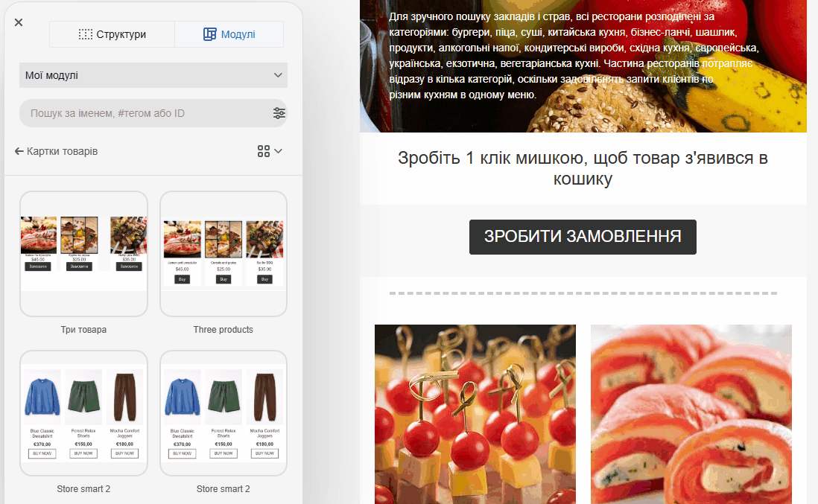Screen dimensions: 818x504
Task: Select the Три товара module thumbnail
Action: 83,254
